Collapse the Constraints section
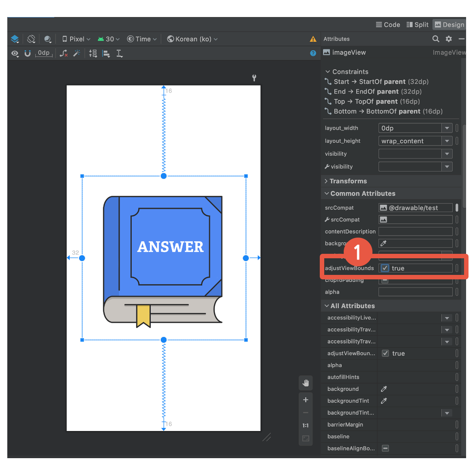The height and width of the screenshot is (476, 475). pyautogui.click(x=327, y=72)
